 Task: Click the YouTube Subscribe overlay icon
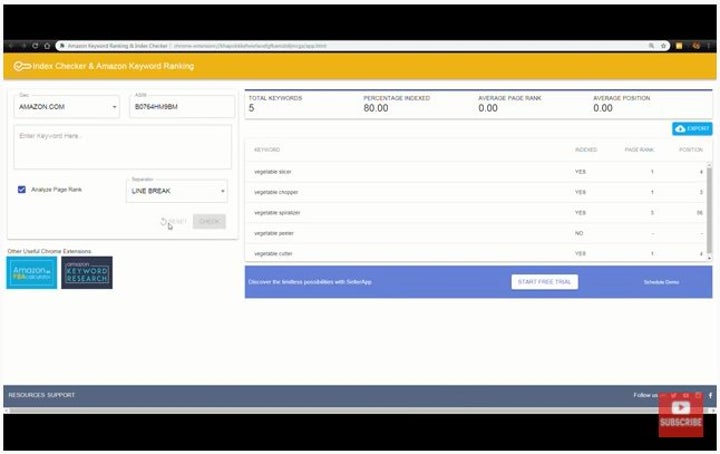[680, 413]
